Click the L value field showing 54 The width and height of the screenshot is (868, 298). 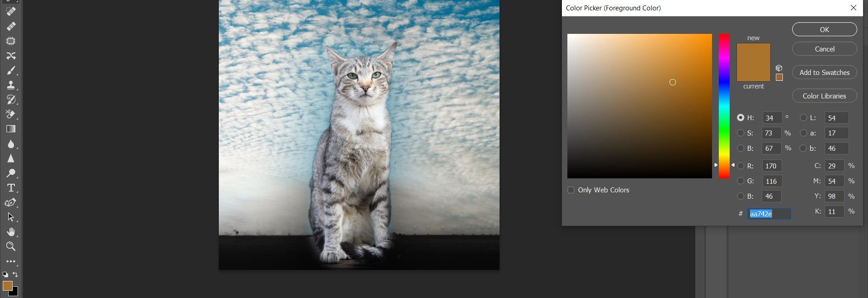836,118
